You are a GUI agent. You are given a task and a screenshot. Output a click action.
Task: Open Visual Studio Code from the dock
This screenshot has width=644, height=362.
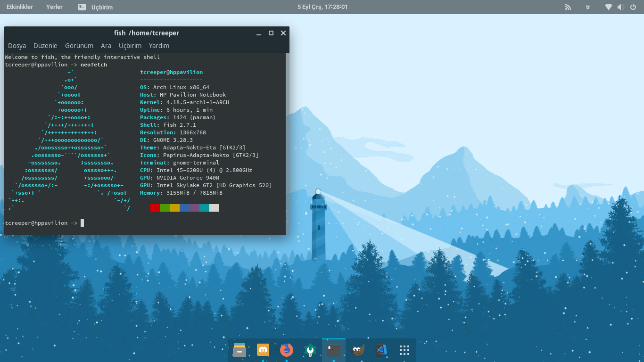point(381,350)
